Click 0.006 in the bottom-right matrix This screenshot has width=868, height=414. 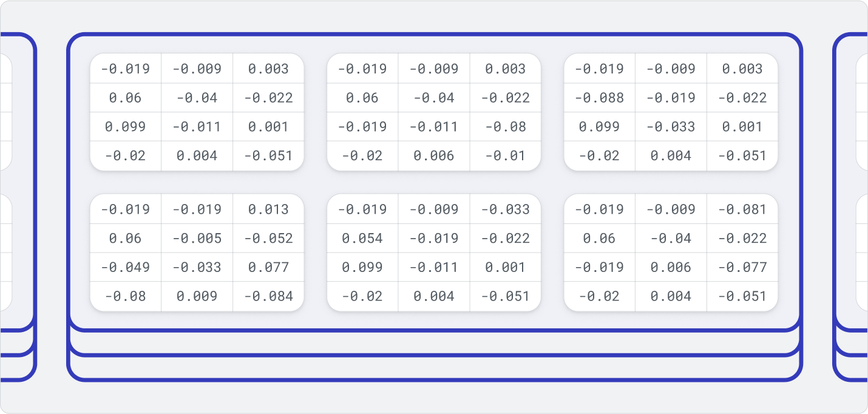tap(671, 267)
